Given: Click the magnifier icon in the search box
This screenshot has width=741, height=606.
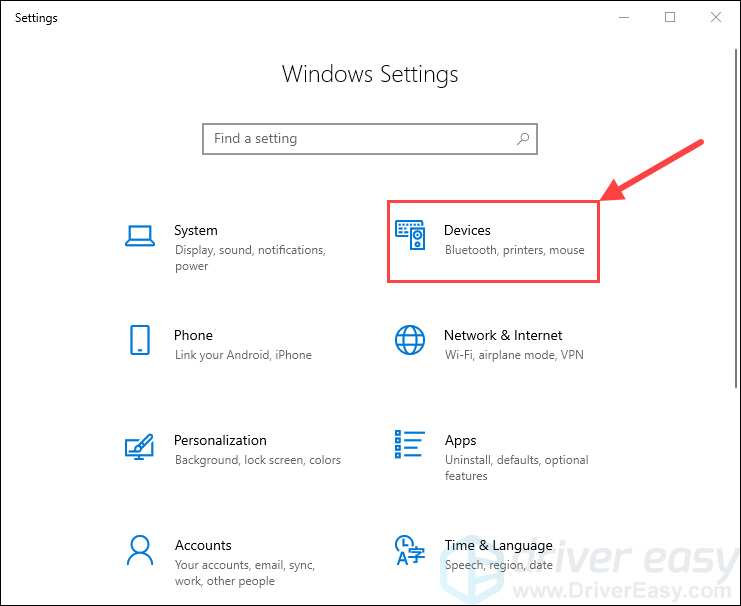Looking at the screenshot, I should pos(522,139).
